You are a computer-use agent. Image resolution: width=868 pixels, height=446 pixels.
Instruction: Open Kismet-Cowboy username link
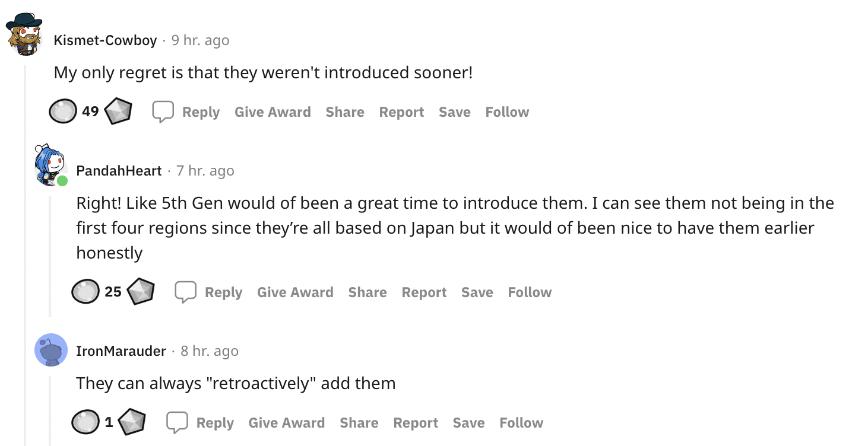105,40
